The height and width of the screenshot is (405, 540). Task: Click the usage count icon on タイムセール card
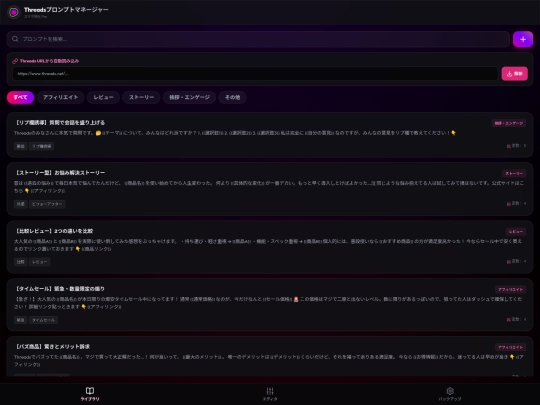coord(508,320)
